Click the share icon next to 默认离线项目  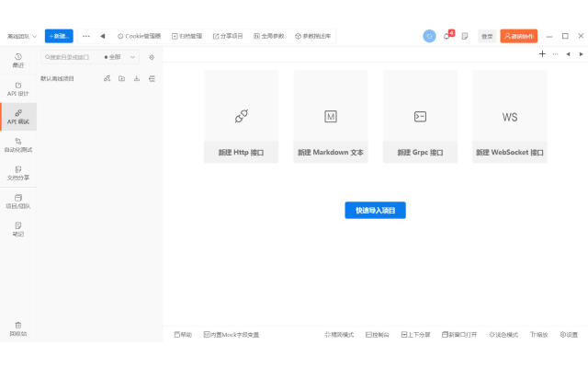click(107, 78)
